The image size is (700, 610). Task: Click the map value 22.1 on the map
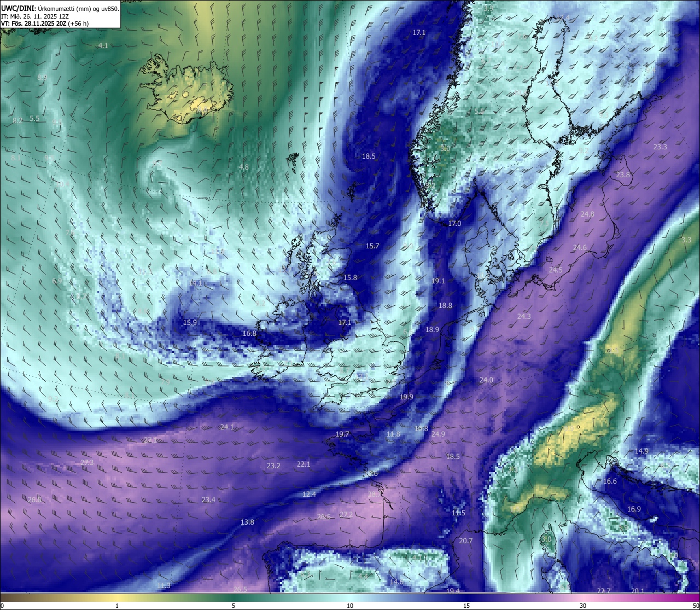pyautogui.click(x=304, y=464)
